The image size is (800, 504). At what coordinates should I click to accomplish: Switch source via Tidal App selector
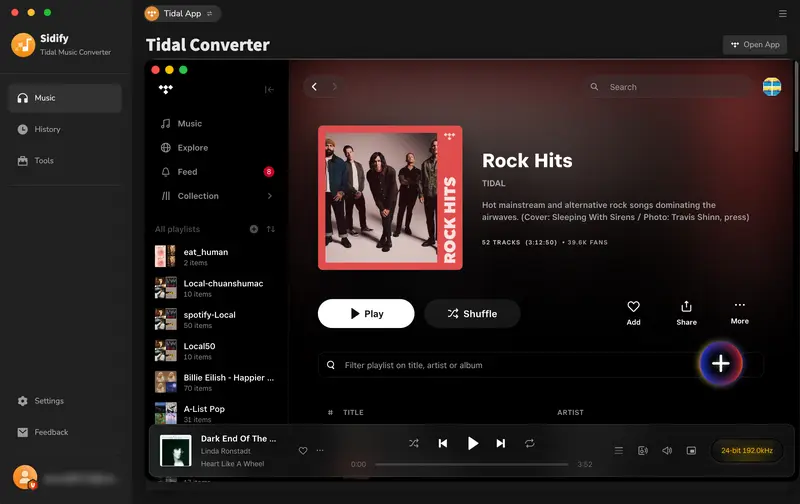click(x=182, y=14)
